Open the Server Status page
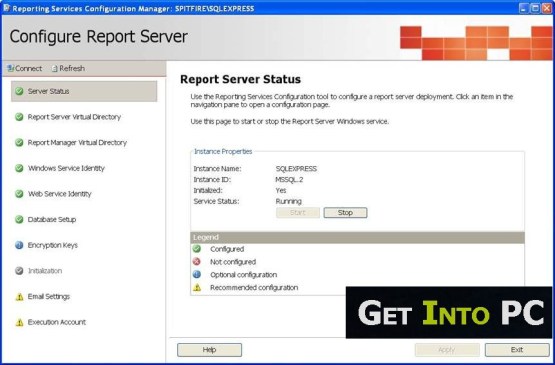This screenshot has height=365, width=555. point(84,91)
